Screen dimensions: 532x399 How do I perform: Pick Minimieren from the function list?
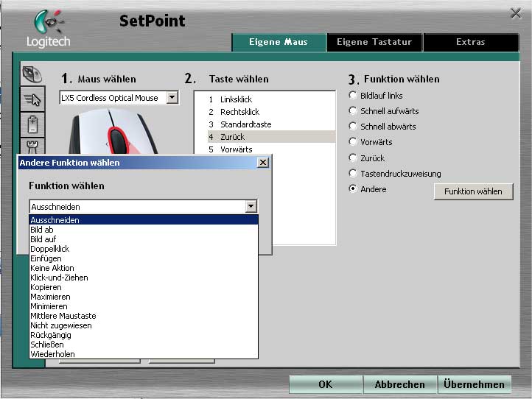tap(144, 306)
